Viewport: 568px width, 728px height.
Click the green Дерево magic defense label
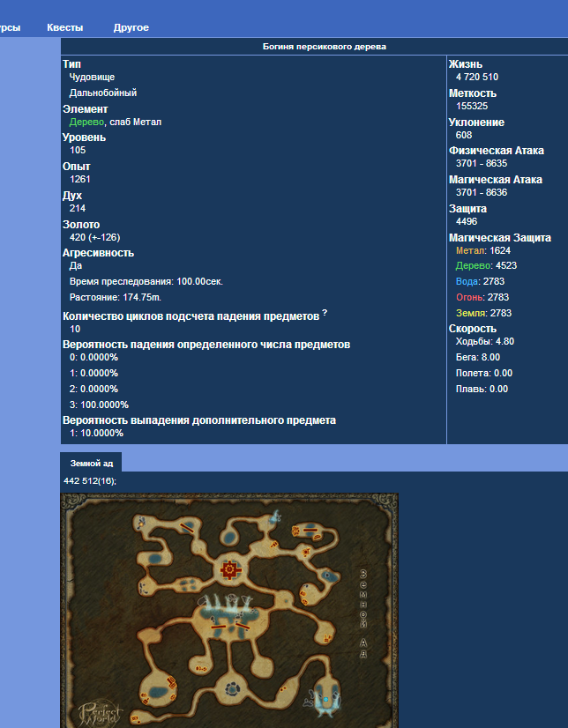tap(474, 265)
